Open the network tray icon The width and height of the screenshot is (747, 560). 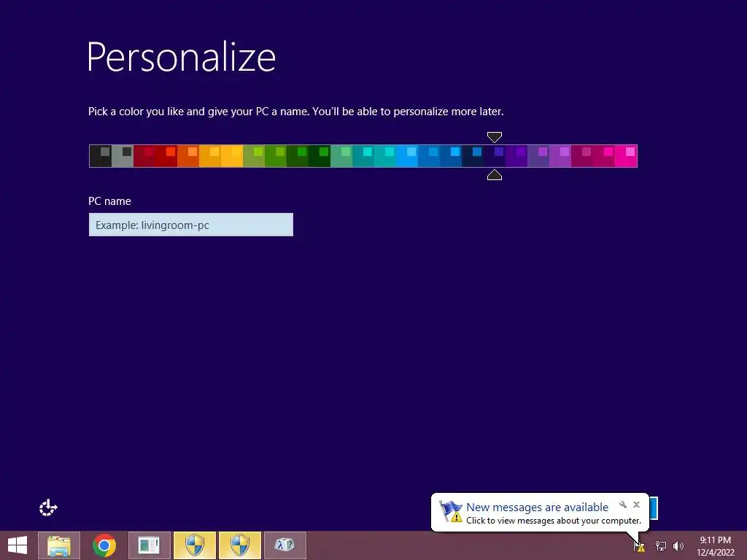[660, 546]
